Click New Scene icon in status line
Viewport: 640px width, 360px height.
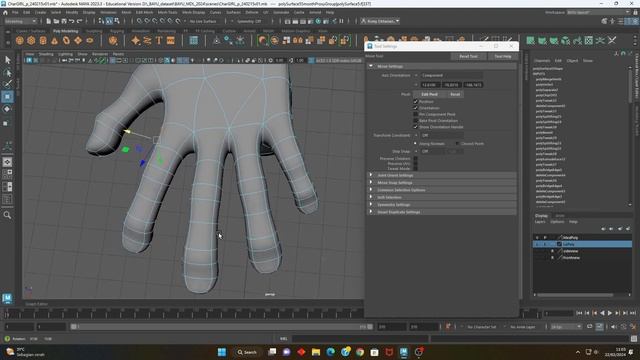point(49,21)
